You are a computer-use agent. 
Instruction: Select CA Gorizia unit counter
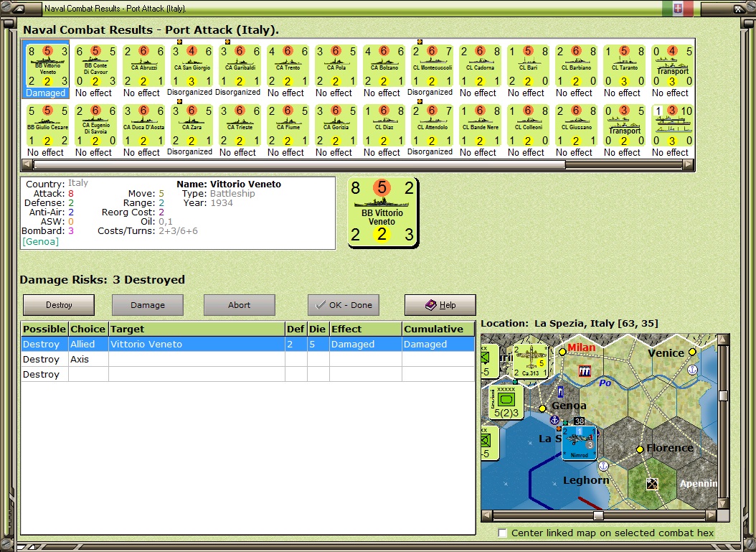[336, 126]
